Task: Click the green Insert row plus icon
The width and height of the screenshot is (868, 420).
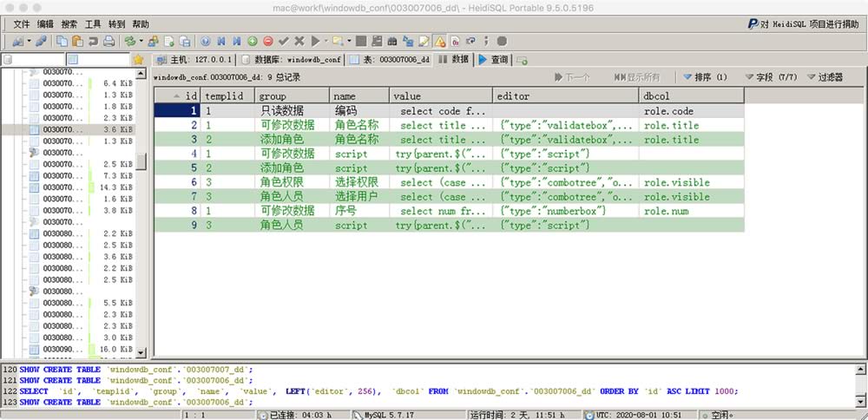Action: click(252, 41)
